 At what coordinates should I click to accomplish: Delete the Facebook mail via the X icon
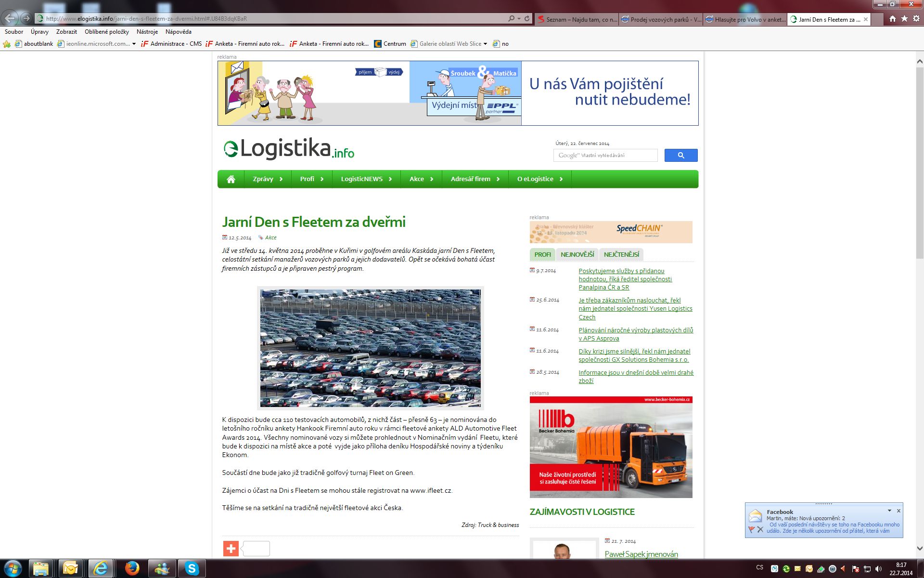tap(760, 529)
